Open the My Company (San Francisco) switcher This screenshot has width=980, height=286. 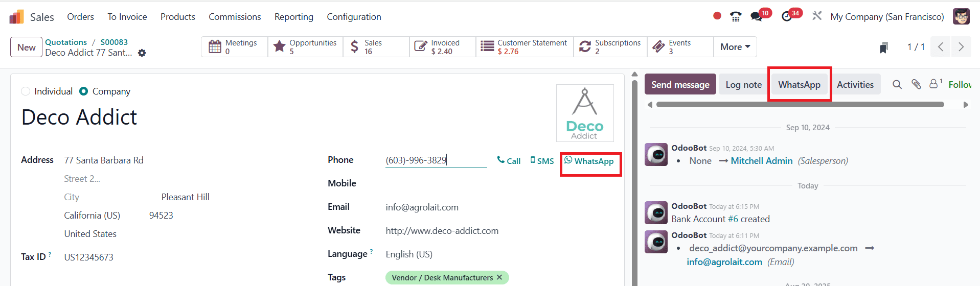coord(887,17)
